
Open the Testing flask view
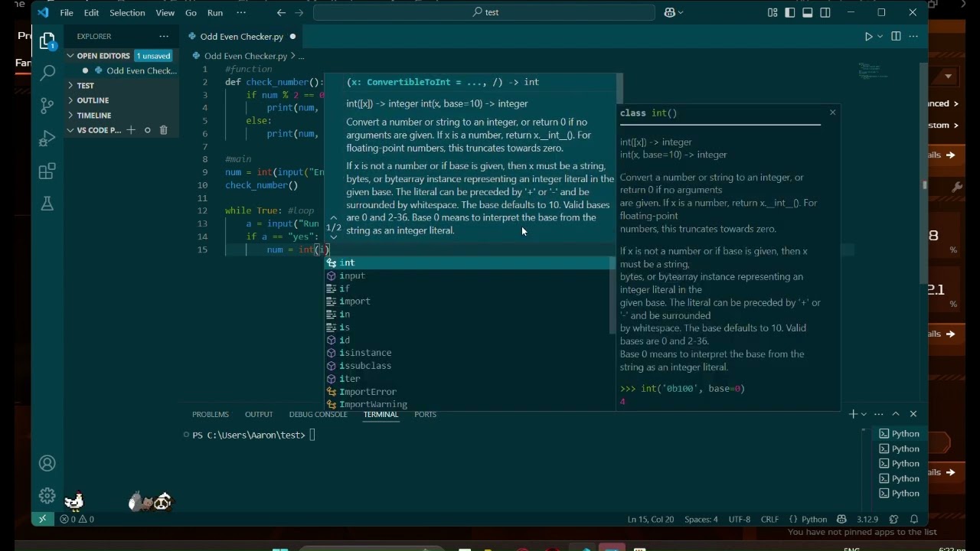[47, 204]
